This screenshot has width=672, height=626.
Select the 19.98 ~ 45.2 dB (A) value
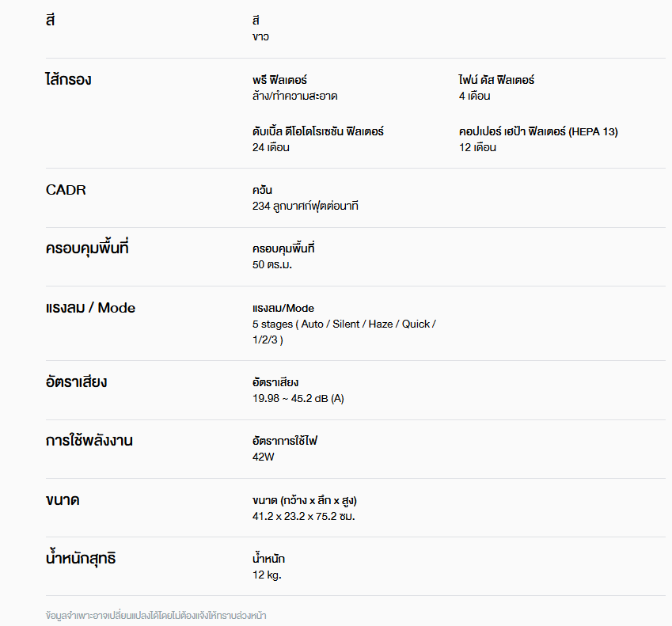click(298, 398)
